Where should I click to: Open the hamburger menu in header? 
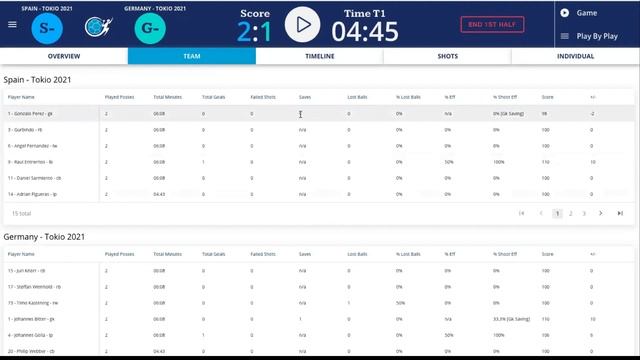tap(12, 24)
